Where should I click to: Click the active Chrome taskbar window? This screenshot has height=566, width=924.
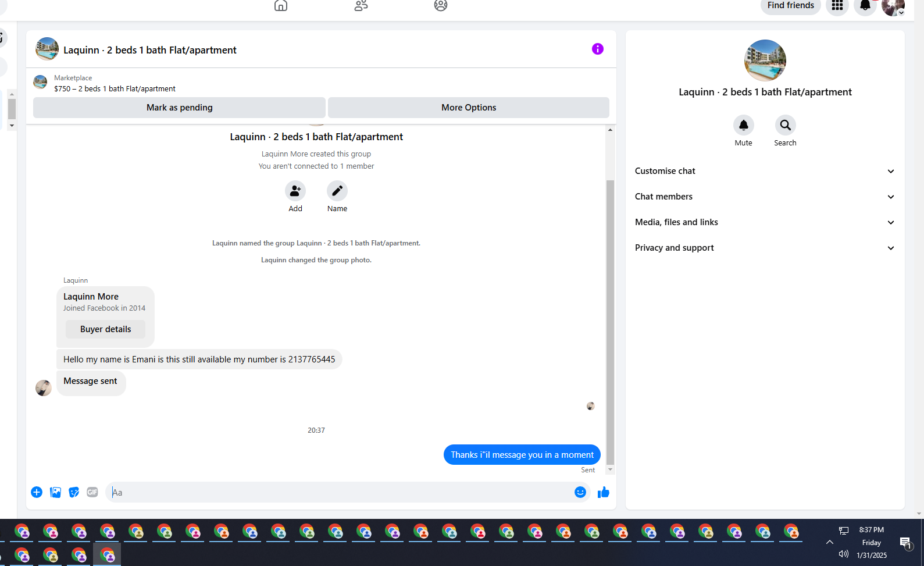[107, 555]
